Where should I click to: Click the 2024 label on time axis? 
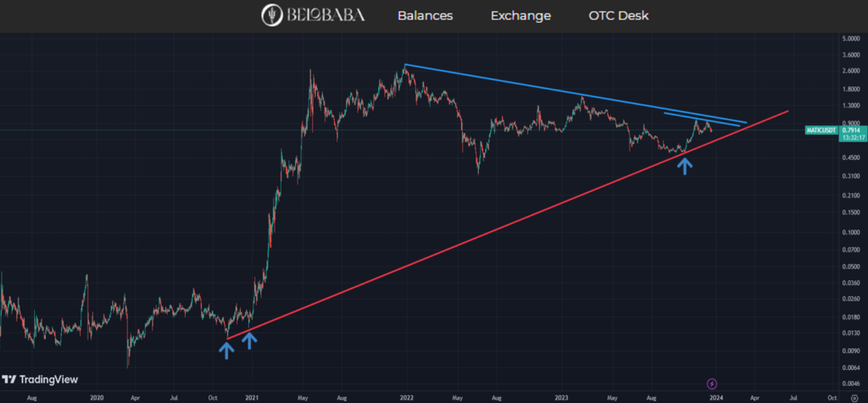pyautogui.click(x=716, y=396)
